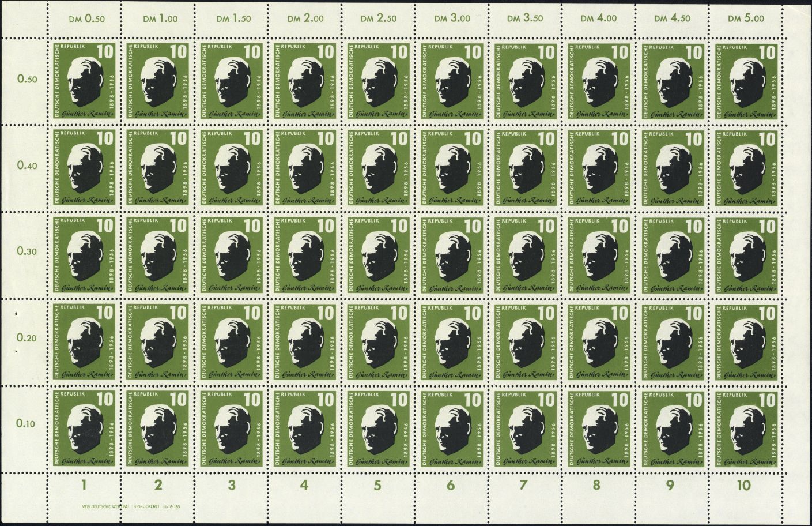This screenshot has height=526, width=812.
Task: Select the 'DM 4.00' top label
Action: tap(599, 18)
